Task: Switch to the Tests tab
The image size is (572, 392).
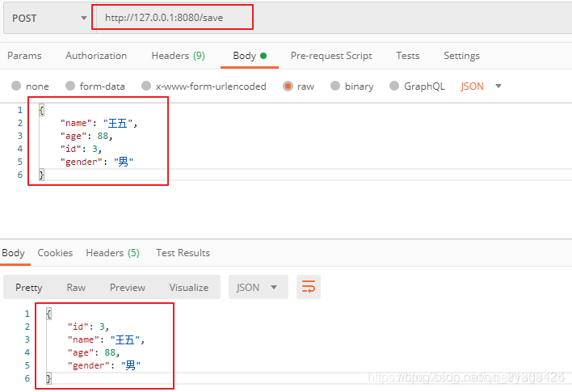Action: coord(408,56)
